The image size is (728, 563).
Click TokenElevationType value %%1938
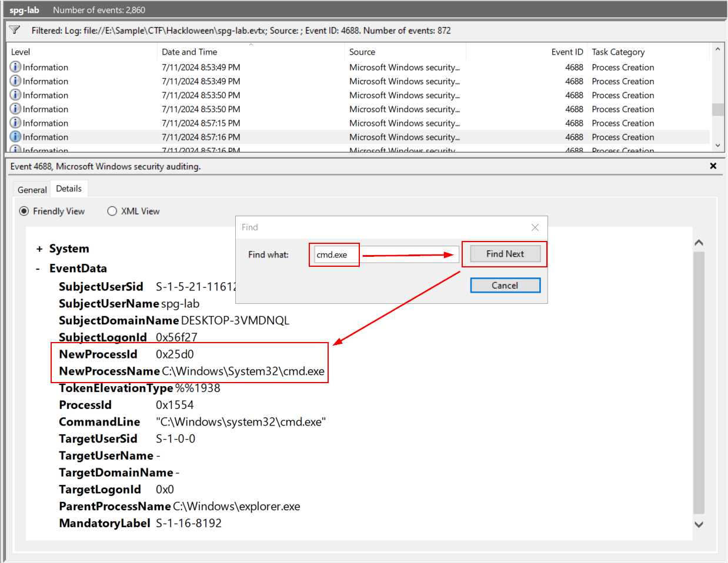click(x=198, y=388)
